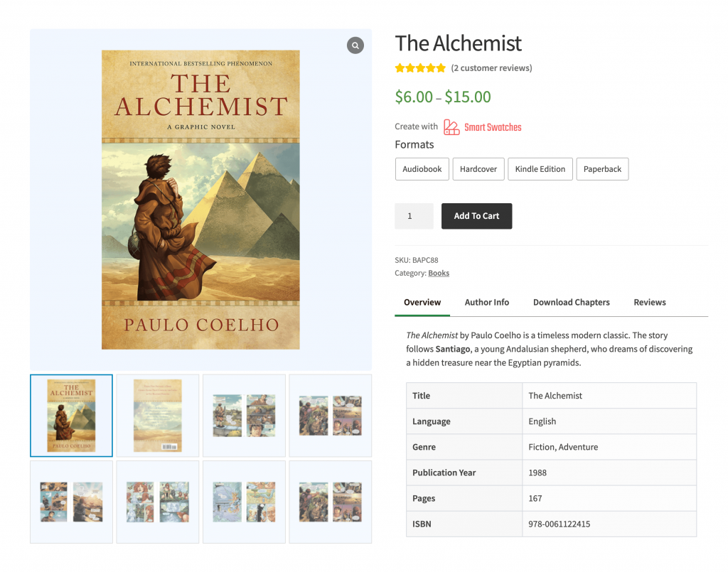The image size is (728, 572).
Task: Click the Smart Swatches brand text link
Action: (x=493, y=127)
